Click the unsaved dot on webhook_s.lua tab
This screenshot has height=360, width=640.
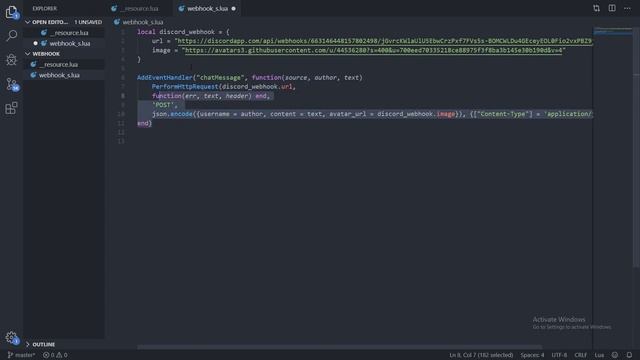tap(234, 9)
